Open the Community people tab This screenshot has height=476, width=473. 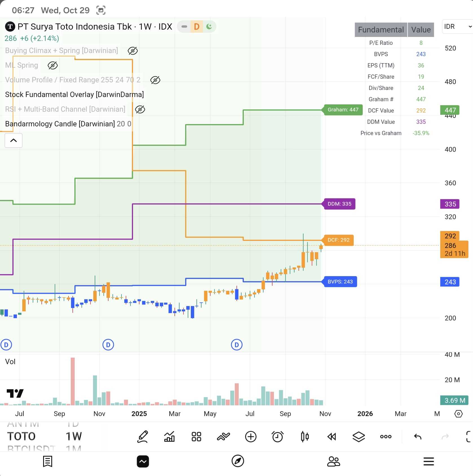coord(333,461)
